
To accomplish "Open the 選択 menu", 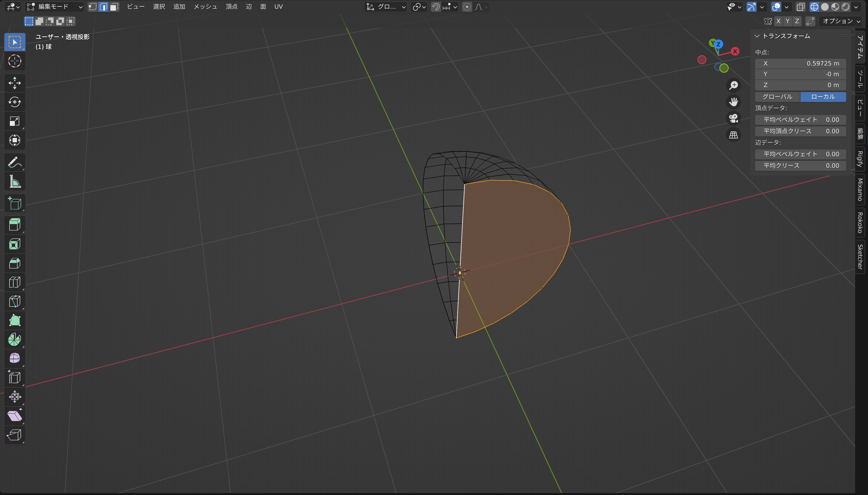I will coord(159,7).
